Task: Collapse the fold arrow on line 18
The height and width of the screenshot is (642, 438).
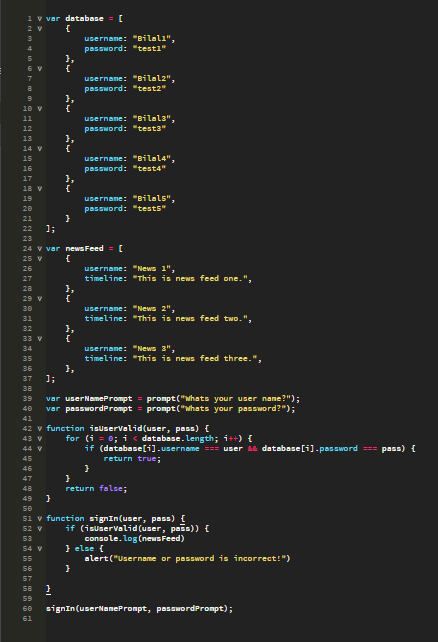Action: coord(40,189)
